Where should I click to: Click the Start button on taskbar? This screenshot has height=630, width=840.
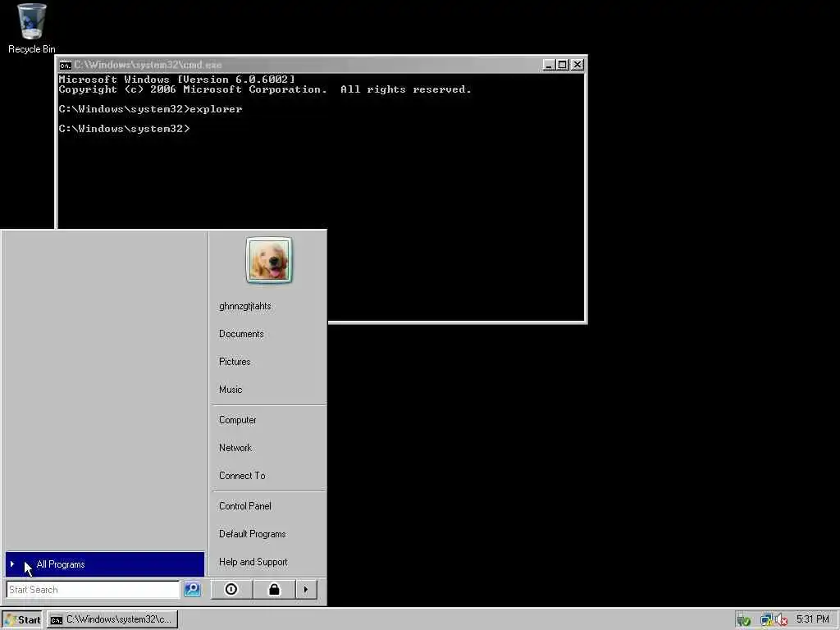click(x=22, y=620)
